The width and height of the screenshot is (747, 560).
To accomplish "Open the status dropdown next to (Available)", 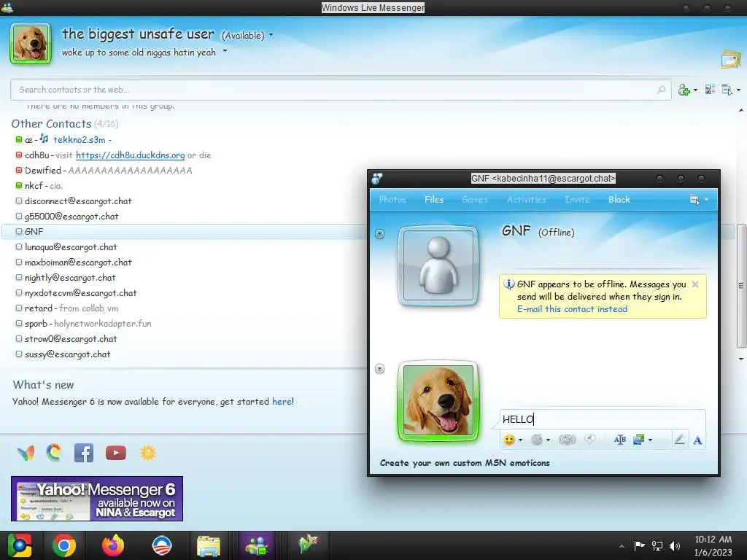I will 271,35.
